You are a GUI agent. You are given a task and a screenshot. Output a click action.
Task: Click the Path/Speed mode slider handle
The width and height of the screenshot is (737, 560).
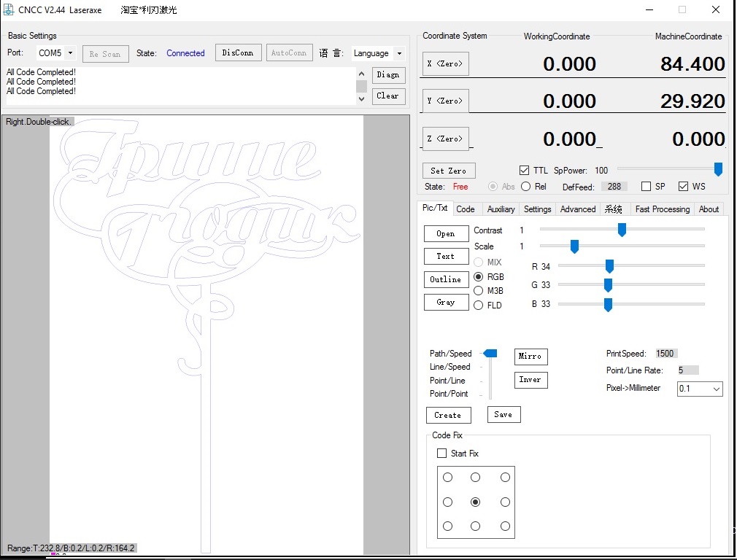tap(490, 354)
